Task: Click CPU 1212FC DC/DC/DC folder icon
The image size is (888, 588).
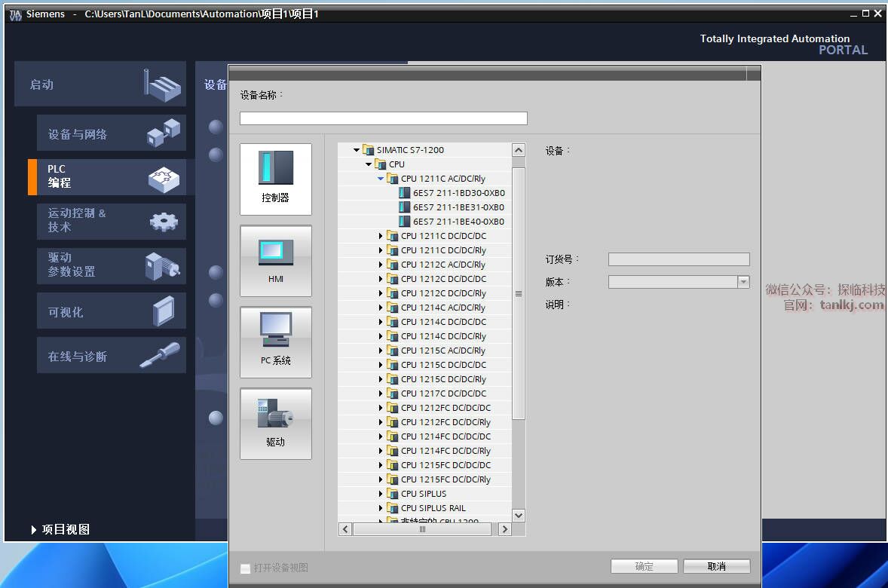Action: pos(393,408)
